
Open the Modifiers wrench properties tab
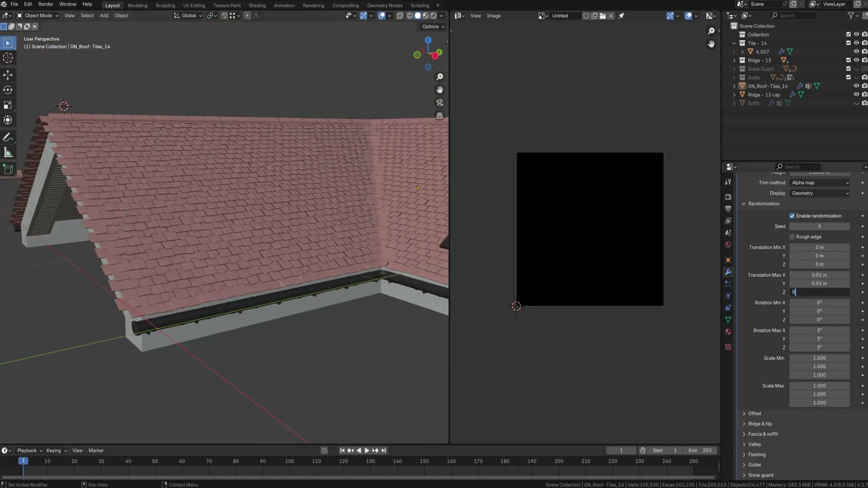click(728, 272)
